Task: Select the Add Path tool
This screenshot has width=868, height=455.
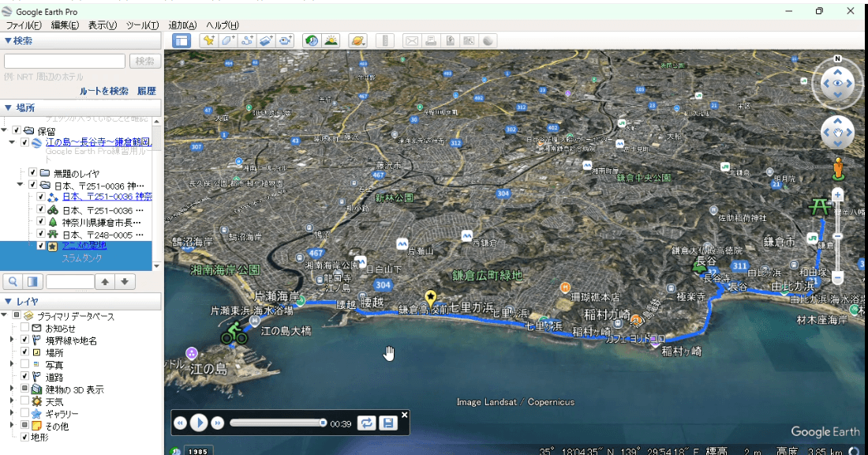Action: (x=248, y=40)
